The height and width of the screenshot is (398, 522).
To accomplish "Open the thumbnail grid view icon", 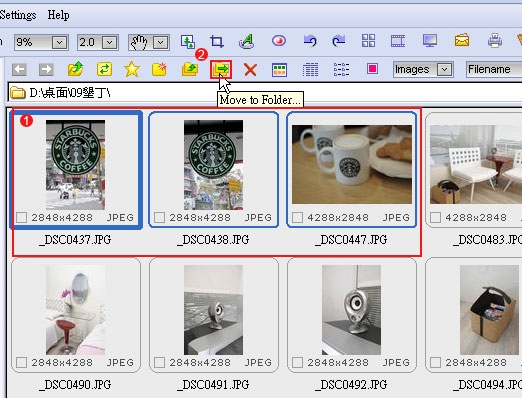I will point(368,41).
